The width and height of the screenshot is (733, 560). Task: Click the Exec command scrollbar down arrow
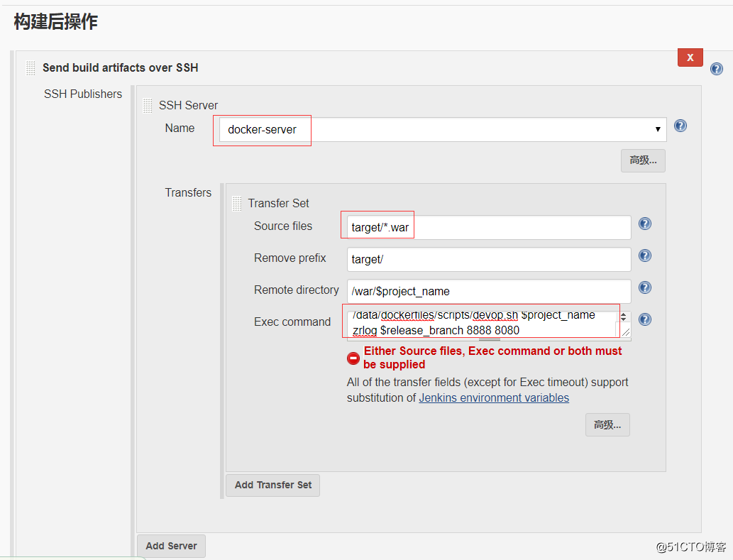point(624,319)
